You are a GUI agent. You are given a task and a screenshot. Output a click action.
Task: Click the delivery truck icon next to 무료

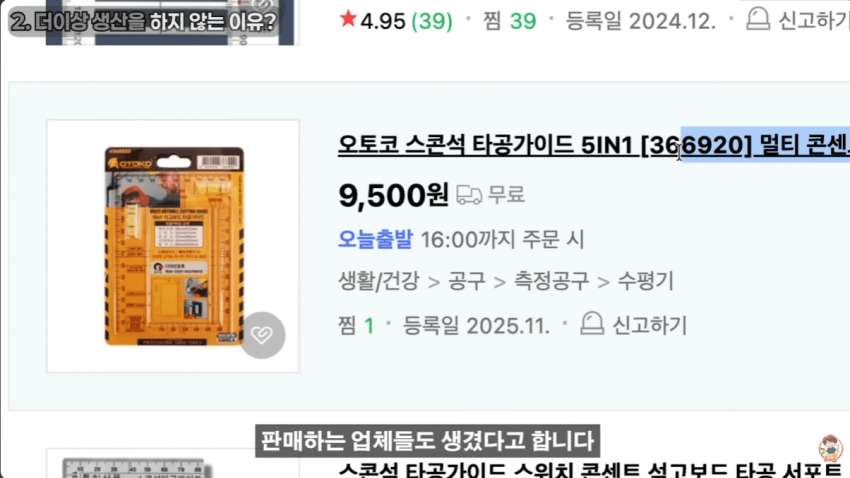pyautogui.click(x=469, y=195)
